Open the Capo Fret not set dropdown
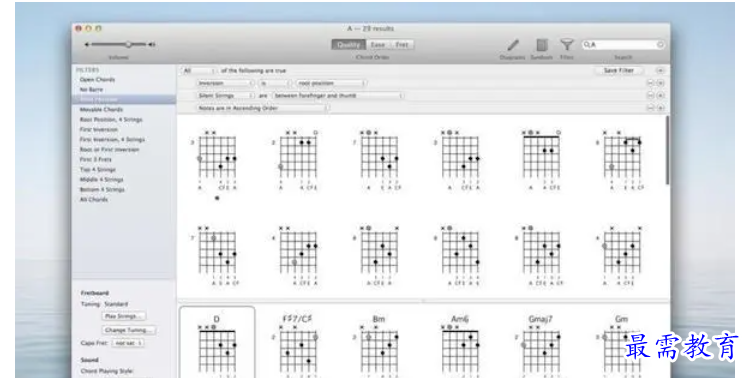Viewport: 747px width, 378px height. [128, 343]
